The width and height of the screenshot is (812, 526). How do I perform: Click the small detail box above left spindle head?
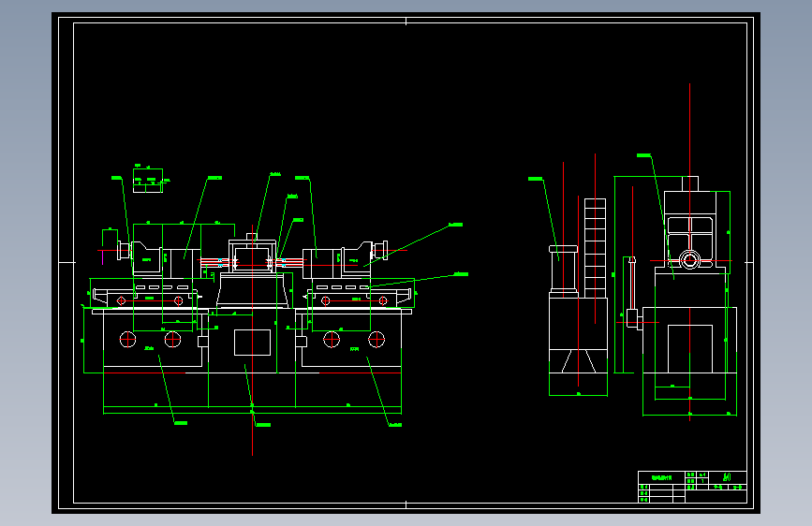tap(148, 181)
